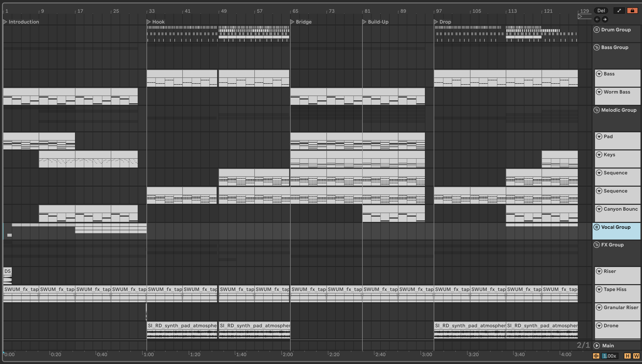Fold the Tape Hiss track
The image size is (642, 364).
coord(599,290)
